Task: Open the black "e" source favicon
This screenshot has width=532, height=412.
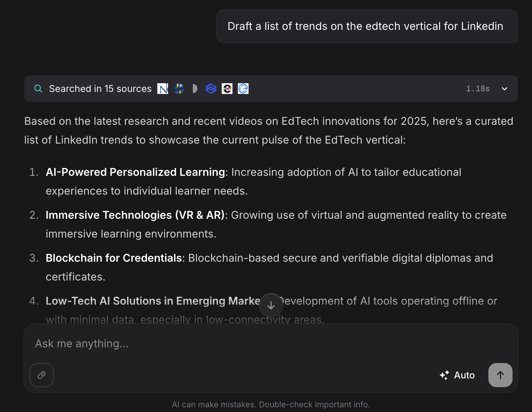Action: (x=227, y=89)
